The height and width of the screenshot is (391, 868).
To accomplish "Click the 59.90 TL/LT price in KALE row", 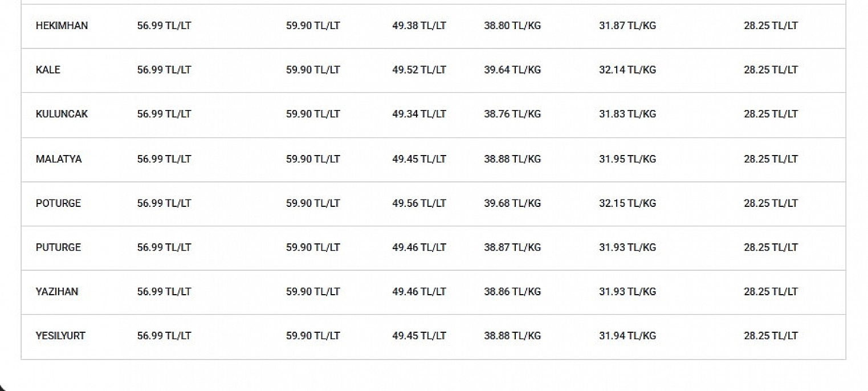I will (313, 70).
